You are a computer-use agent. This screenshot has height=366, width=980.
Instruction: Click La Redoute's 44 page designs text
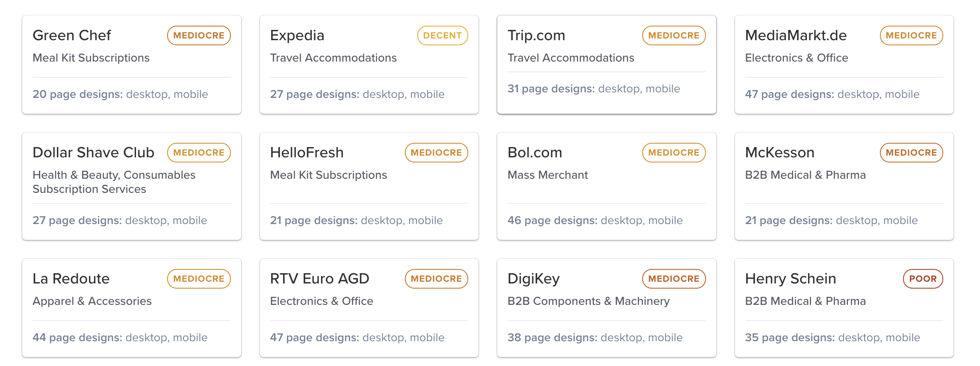pyautogui.click(x=120, y=338)
